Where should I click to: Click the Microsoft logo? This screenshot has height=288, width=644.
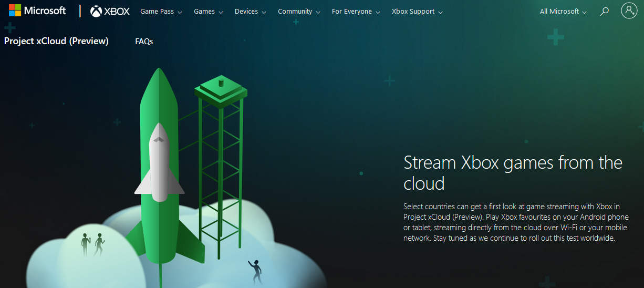tap(37, 11)
